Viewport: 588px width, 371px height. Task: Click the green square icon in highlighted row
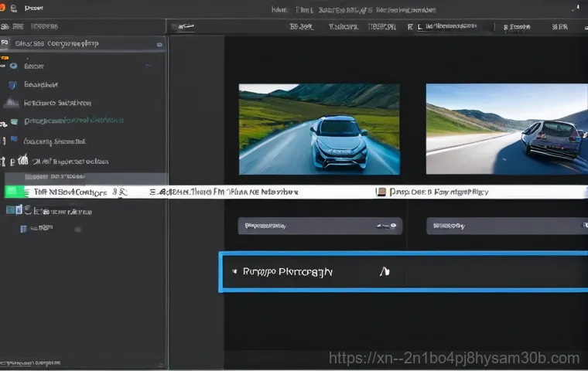pos(15,192)
